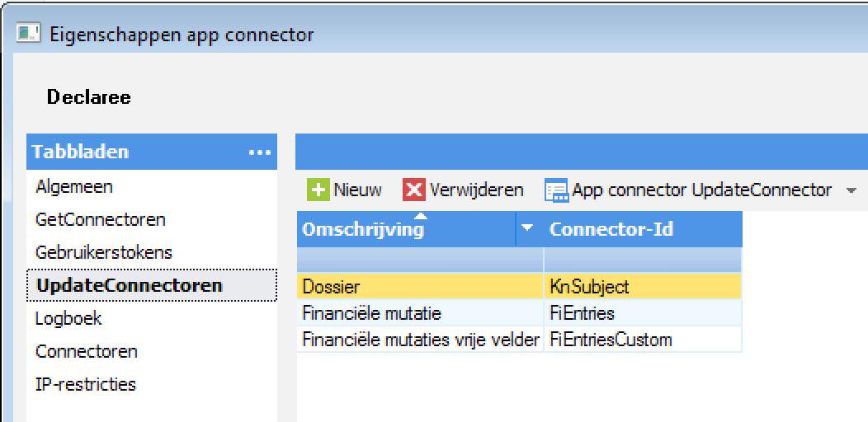Switch to the GetConnectoren tab

101,220
